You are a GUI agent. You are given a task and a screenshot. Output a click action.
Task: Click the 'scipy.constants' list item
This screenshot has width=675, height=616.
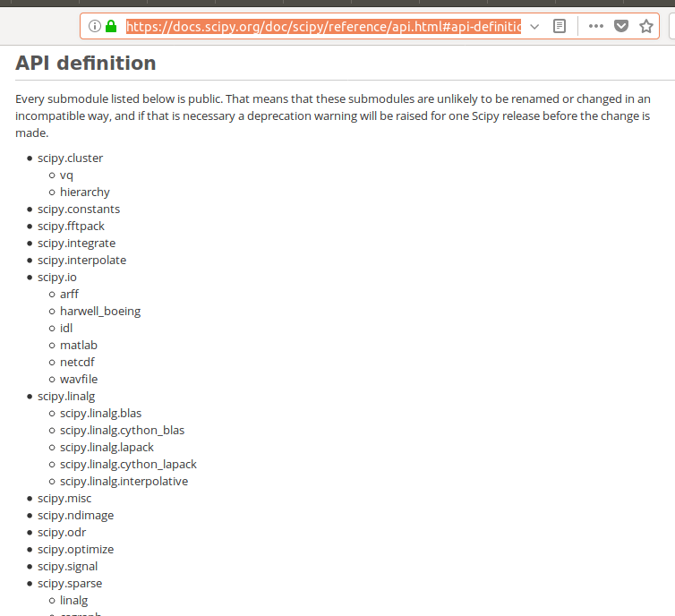pyautogui.click(x=79, y=210)
